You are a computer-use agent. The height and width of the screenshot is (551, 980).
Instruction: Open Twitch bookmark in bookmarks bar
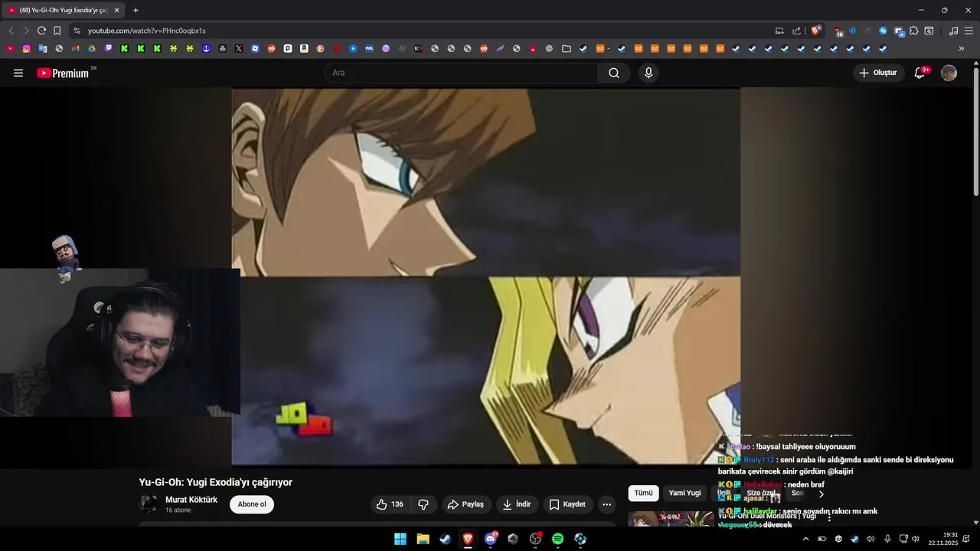108,48
